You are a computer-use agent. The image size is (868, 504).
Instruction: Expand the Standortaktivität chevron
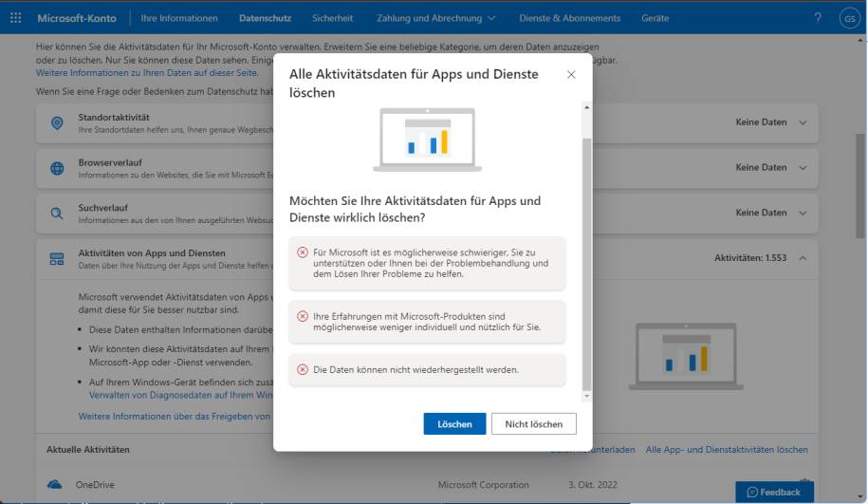coord(803,122)
